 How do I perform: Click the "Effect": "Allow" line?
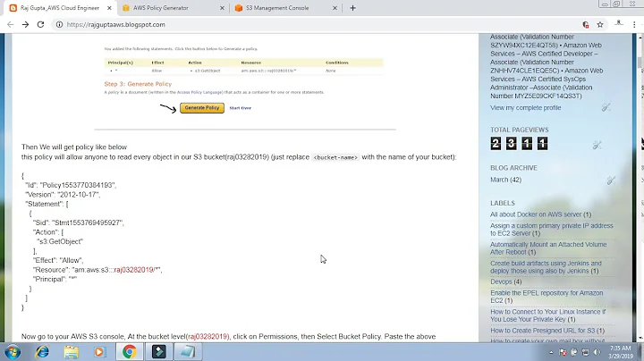pos(58,260)
